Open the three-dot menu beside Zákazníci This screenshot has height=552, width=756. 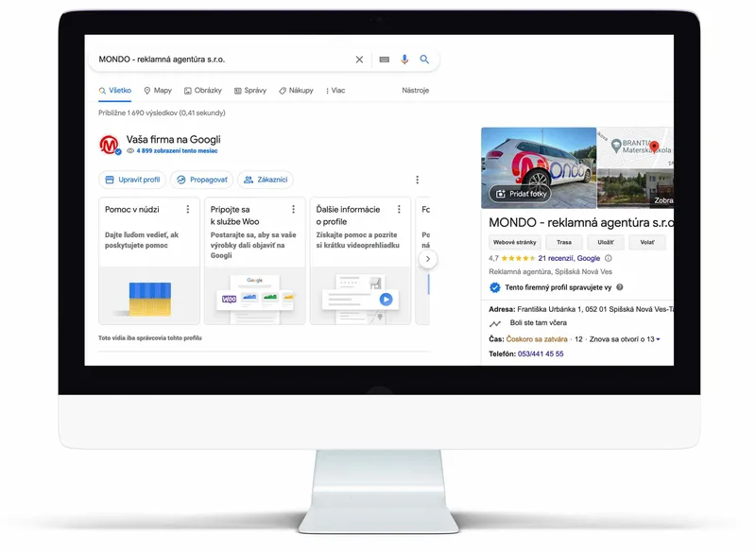pyautogui.click(x=417, y=180)
